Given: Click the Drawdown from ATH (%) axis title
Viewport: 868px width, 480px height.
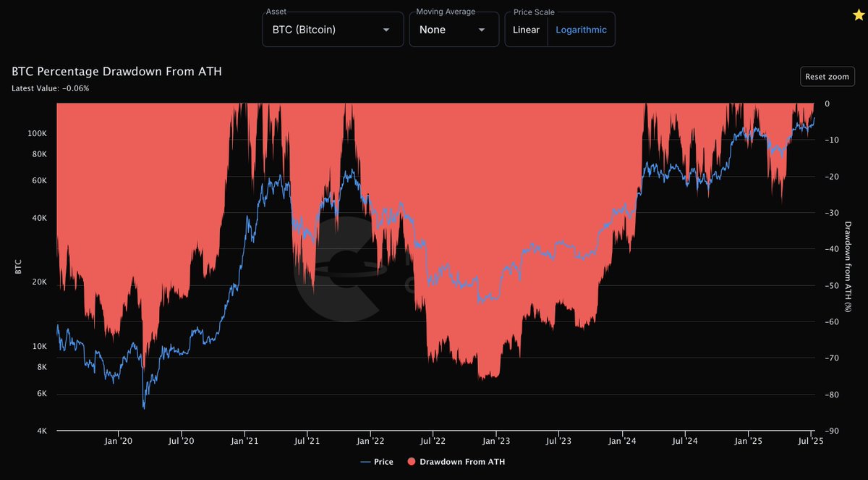Looking at the screenshot, I should [x=848, y=266].
